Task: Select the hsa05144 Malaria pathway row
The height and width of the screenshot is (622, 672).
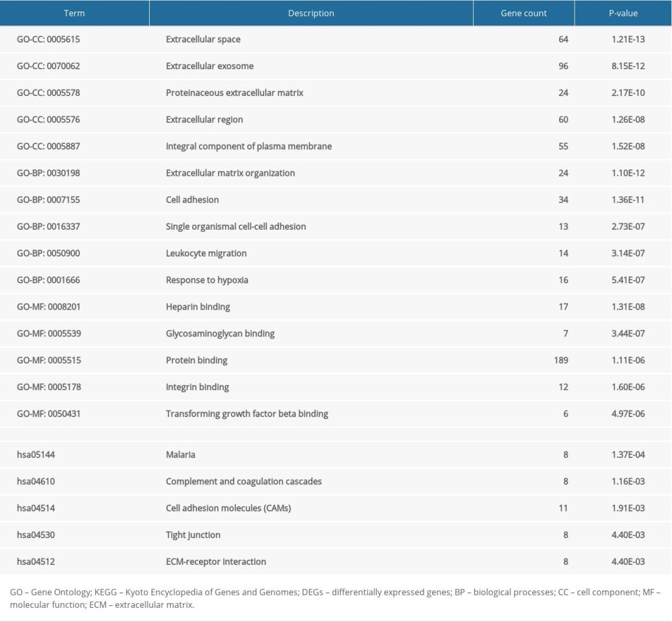Action: 181,454
